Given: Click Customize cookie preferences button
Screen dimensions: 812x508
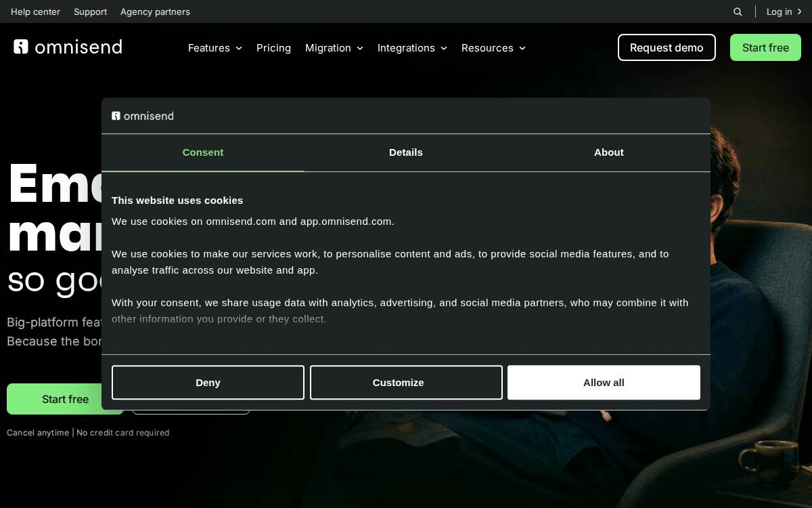Looking at the screenshot, I should (406, 383).
